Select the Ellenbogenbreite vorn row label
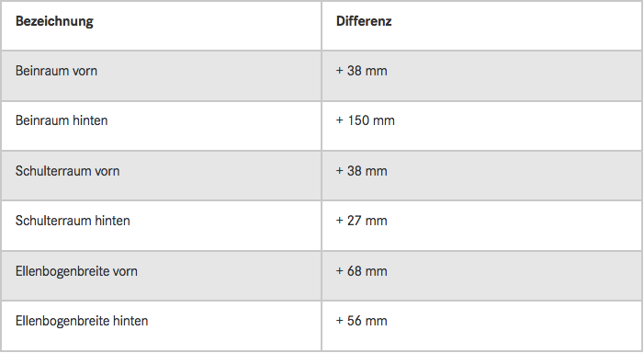The width and height of the screenshot is (644, 353). (76, 271)
